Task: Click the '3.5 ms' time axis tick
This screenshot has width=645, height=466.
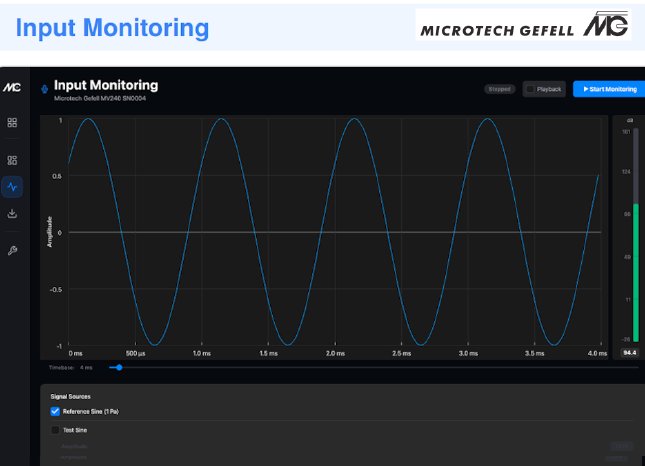Action: (x=534, y=353)
